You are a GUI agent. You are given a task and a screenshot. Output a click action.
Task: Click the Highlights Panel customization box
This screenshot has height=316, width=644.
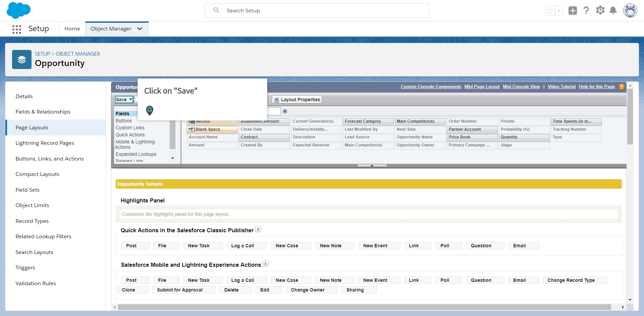point(369,214)
